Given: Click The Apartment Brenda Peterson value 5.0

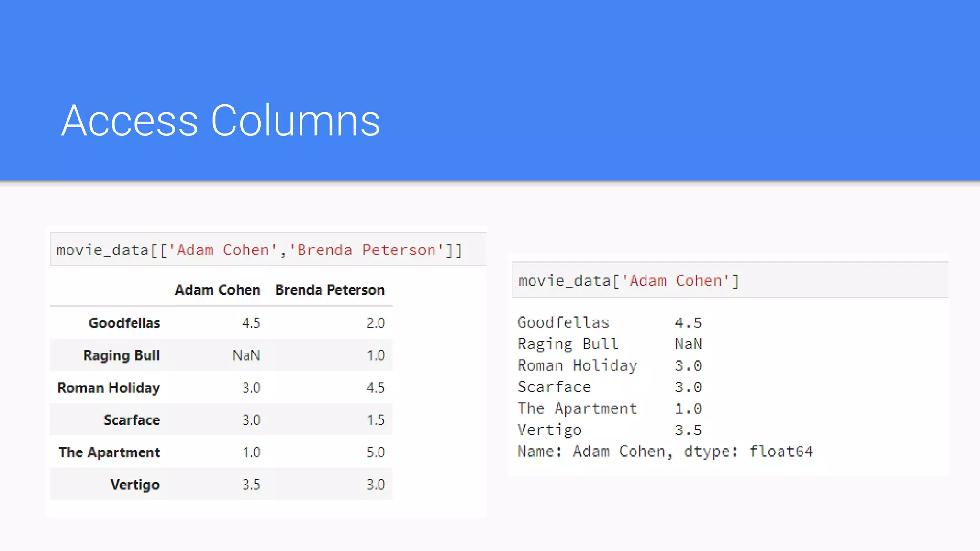Looking at the screenshot, I should coord(376,452).
